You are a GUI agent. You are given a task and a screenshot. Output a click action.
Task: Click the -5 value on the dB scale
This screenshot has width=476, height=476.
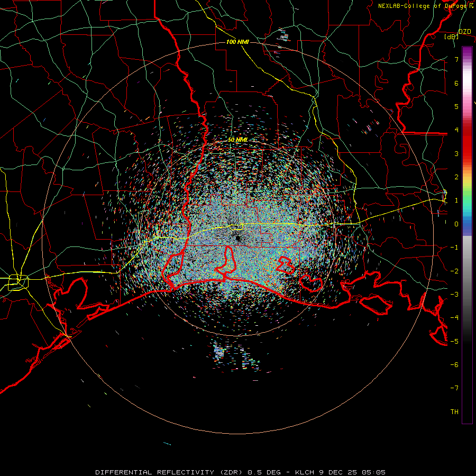click(454, 341)
